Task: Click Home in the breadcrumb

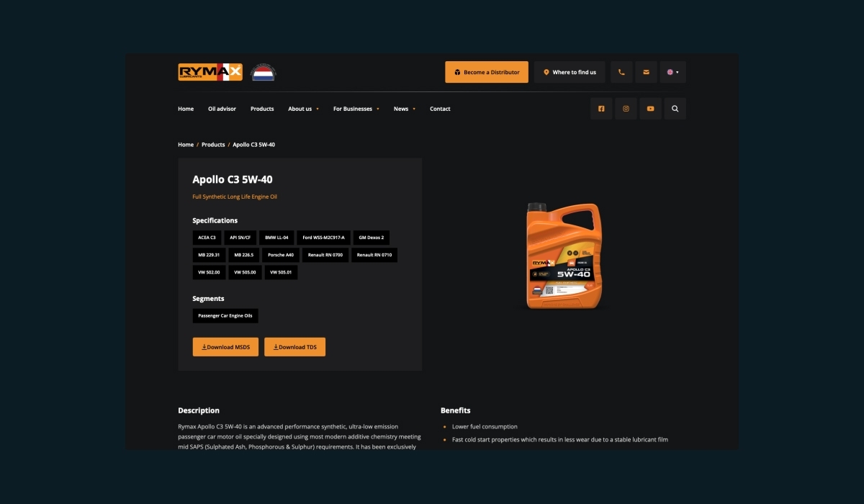Action: (x=186, y=145)
